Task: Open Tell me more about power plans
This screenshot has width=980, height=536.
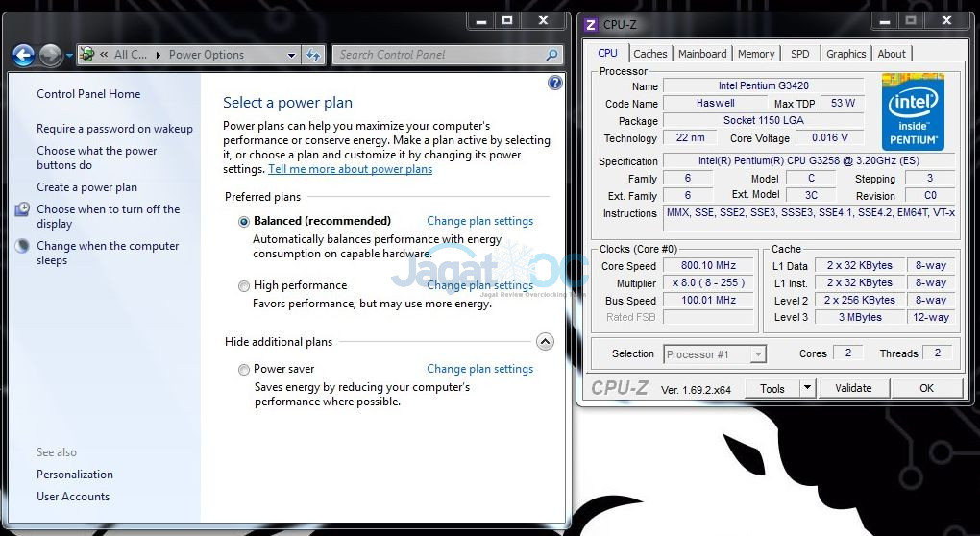Action: click(x=350, y=169)
